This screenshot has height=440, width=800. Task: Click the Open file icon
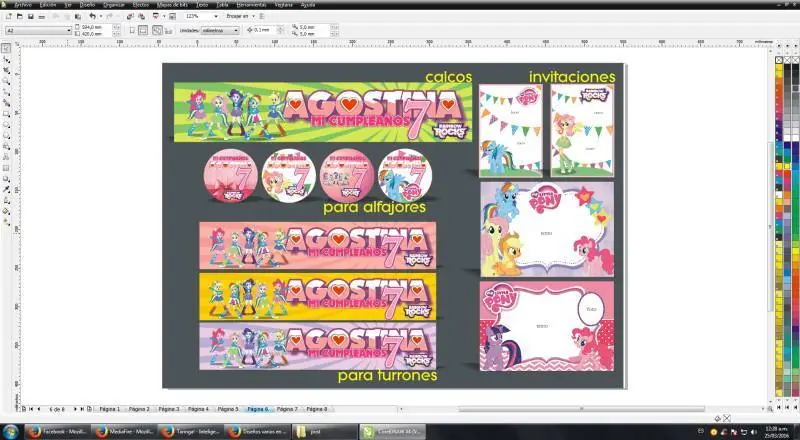(x=20, y=16)
